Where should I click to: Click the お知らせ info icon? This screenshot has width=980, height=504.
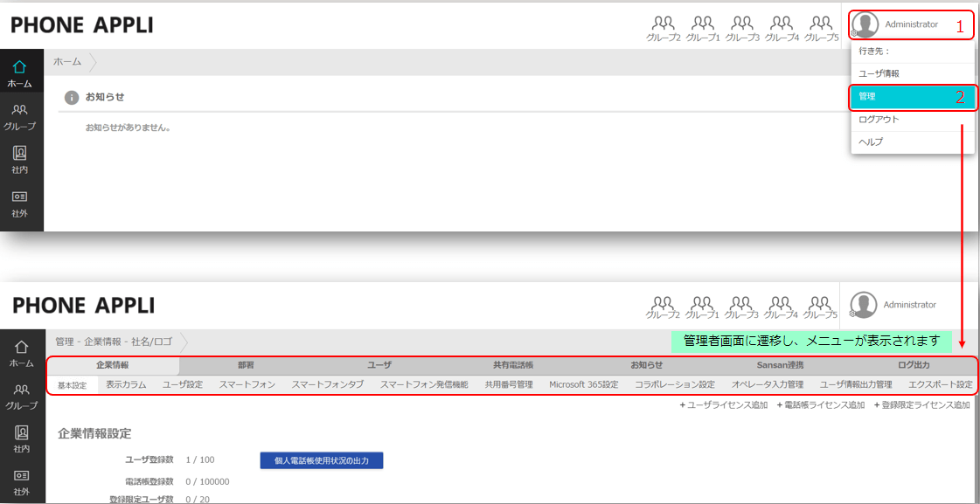pos(73,98)
